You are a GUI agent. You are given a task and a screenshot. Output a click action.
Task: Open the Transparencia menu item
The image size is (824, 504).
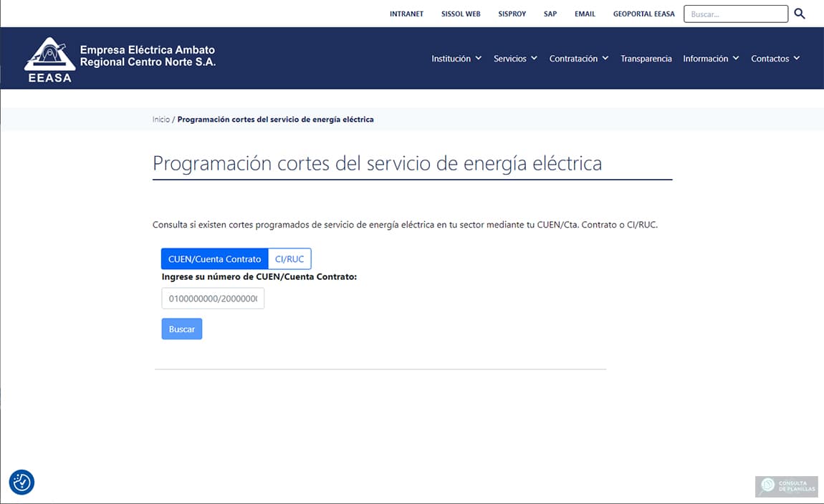pos(646,58)
